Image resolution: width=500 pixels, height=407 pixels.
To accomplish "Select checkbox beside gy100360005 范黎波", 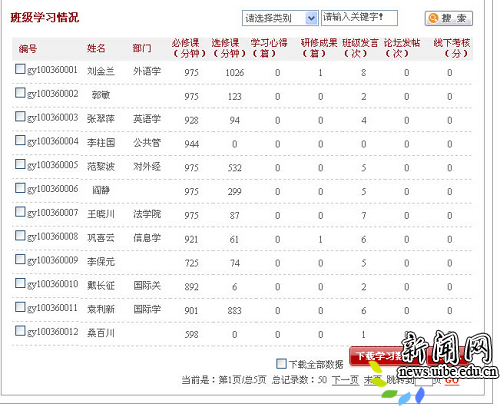I will tap(20, 164).
